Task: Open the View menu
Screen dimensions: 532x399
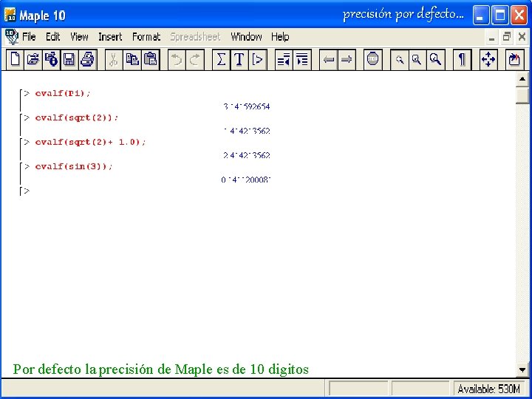Action: tap(79, 37)
